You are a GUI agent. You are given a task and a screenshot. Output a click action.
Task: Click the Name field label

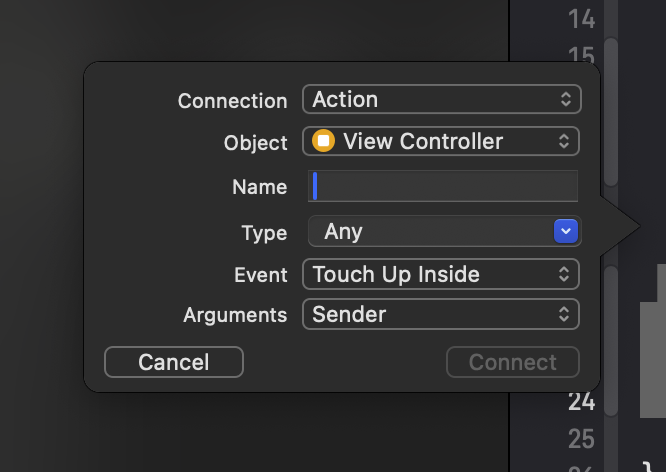pyautogui.click(x=259, y=187)
